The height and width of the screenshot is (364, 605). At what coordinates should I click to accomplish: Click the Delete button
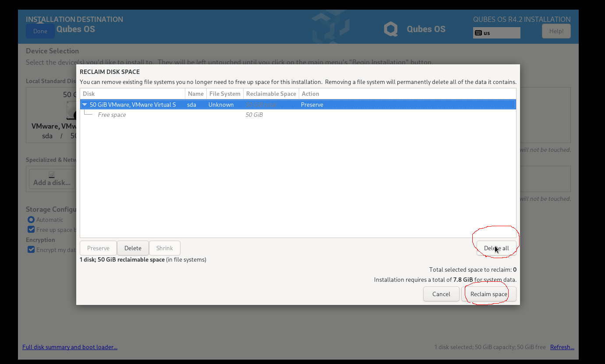click(x=133, y=248)
